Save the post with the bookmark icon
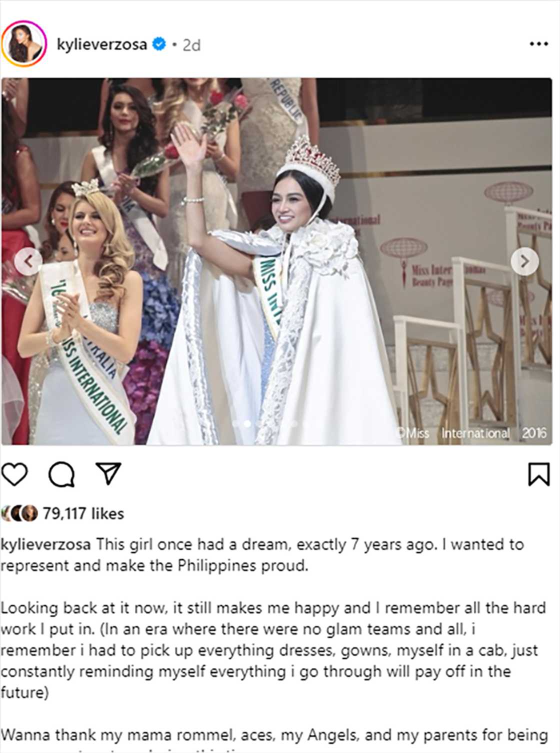 539,474
